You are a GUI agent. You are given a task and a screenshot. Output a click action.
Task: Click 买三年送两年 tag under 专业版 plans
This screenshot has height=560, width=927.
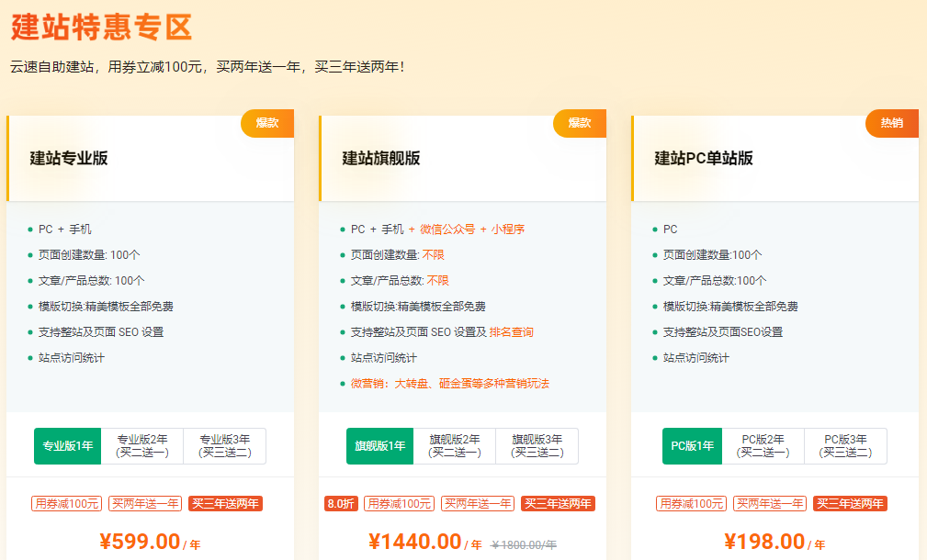tap(225, 504)
